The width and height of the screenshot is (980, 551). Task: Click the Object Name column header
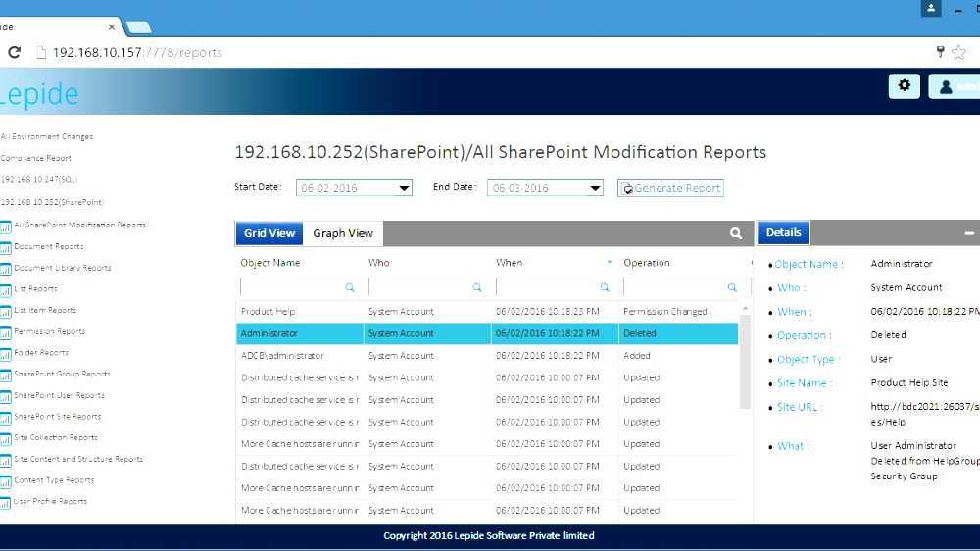click(270, 263)
